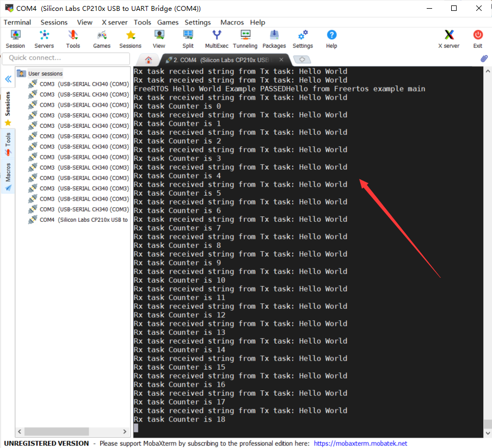Close the COM4 terminal tab
The height and width of the screenshot is (448, 492).
point(281,60)
